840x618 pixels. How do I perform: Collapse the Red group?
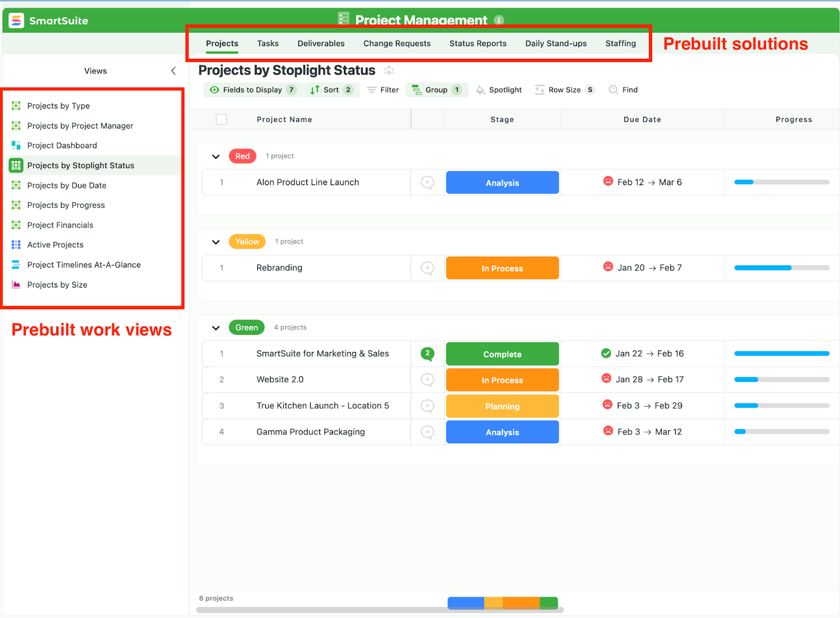(x=216, y=156)
